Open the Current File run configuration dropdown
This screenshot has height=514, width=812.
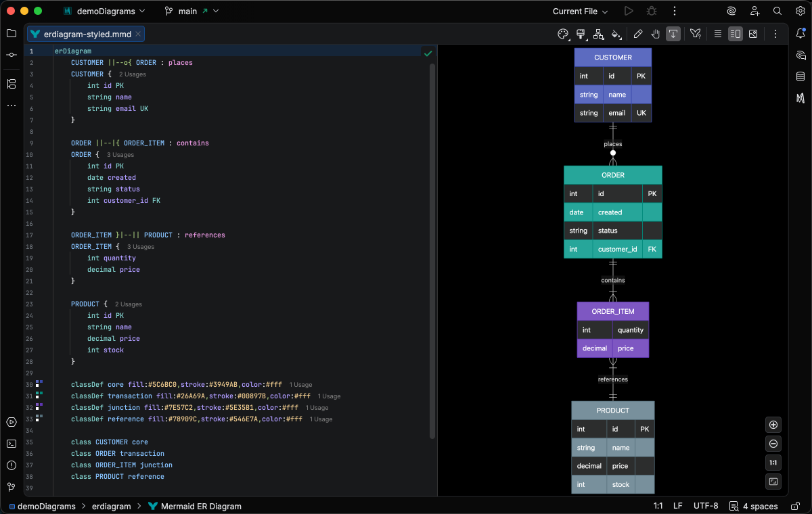[580, 11]
